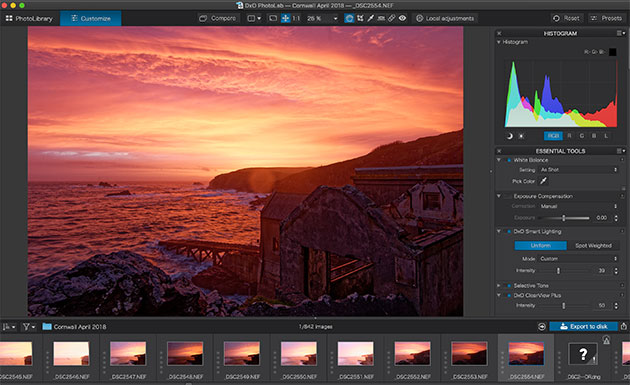The width and height of the screenshot is (630, 385).
Task: Open the Smart Lighting Mode Custom dropdown
Action: click(x=578, y=259)
